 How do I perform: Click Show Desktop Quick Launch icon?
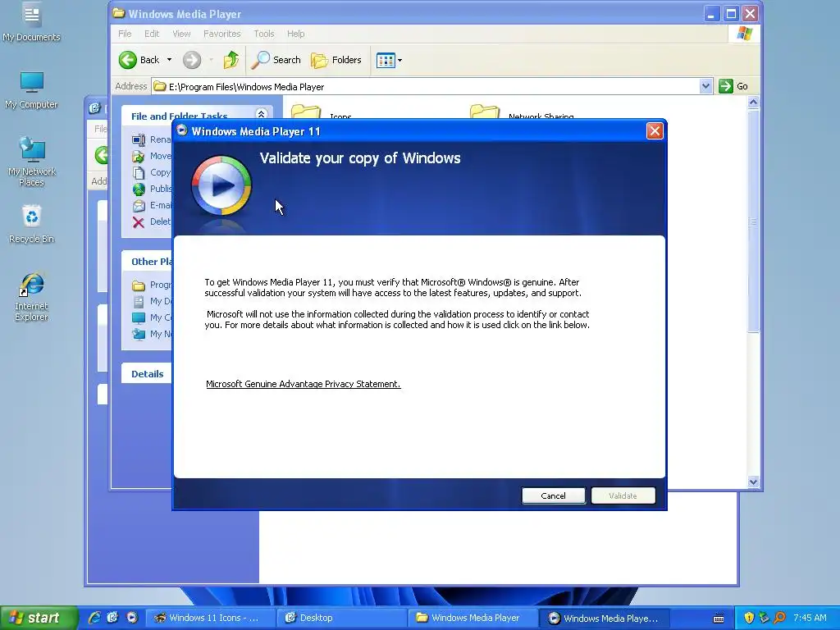[x=112, y=618]
